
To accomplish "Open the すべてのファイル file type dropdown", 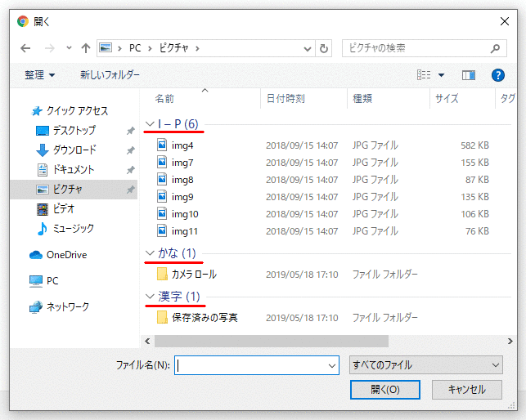I will [425, 364].
